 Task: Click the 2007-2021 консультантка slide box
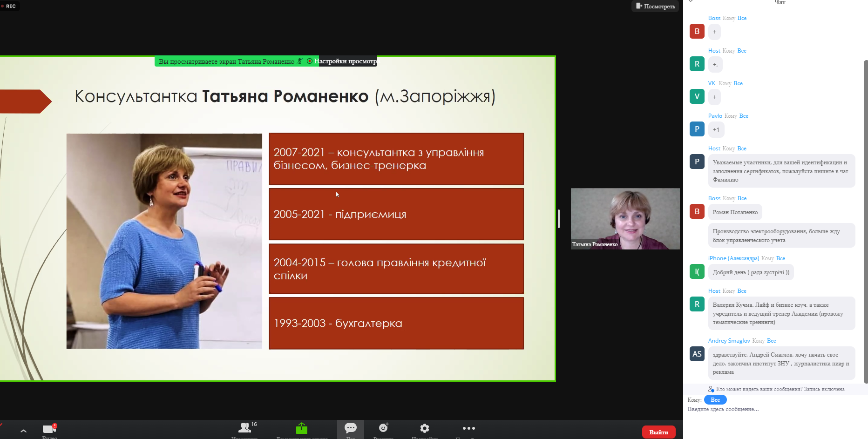[396, 159]
